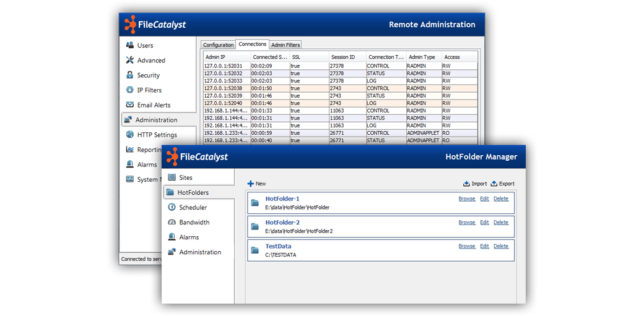Image resolution: width=644 pixels, height=316 pixels.
Task: Edit HotFolder-1
Action: (x=485, y=199)
